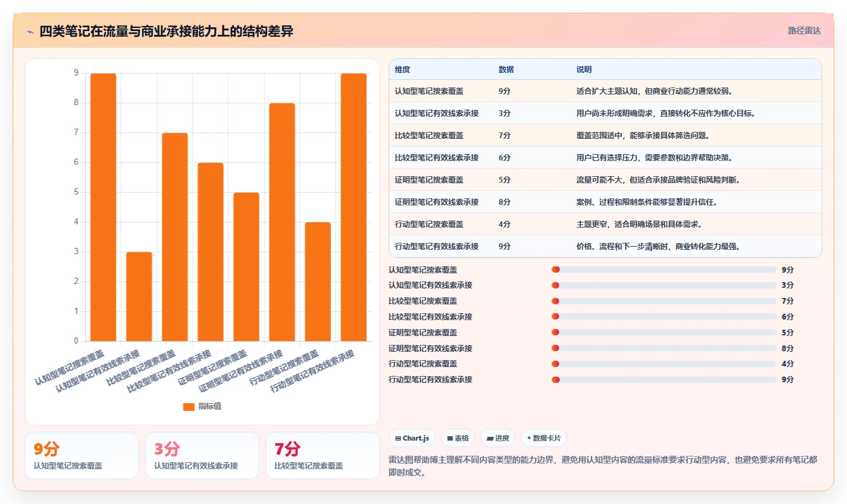Click the 6分 value in the table
Image resolution: width=847 pixels, height=504 pixels.
point(505,158)
